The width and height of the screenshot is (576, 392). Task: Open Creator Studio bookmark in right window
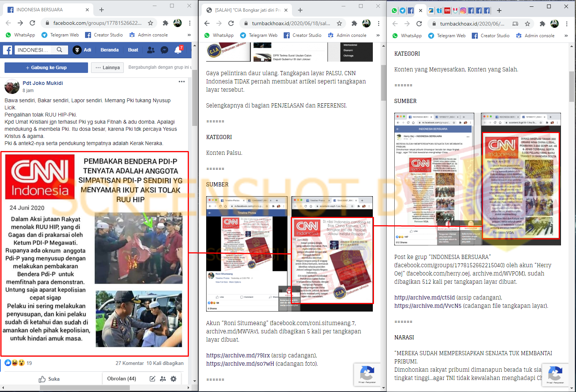[491, 36]
